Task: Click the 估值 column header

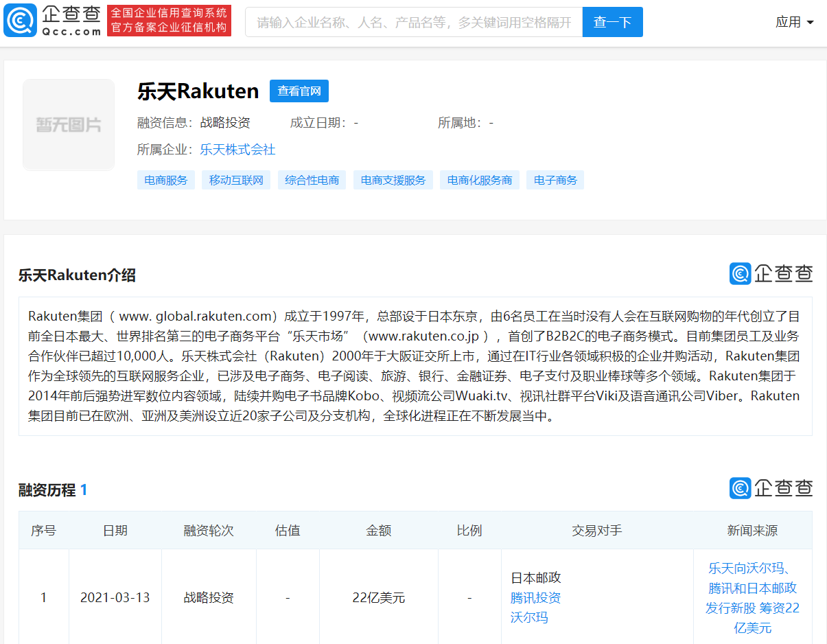Action: [x=288, y=530]
